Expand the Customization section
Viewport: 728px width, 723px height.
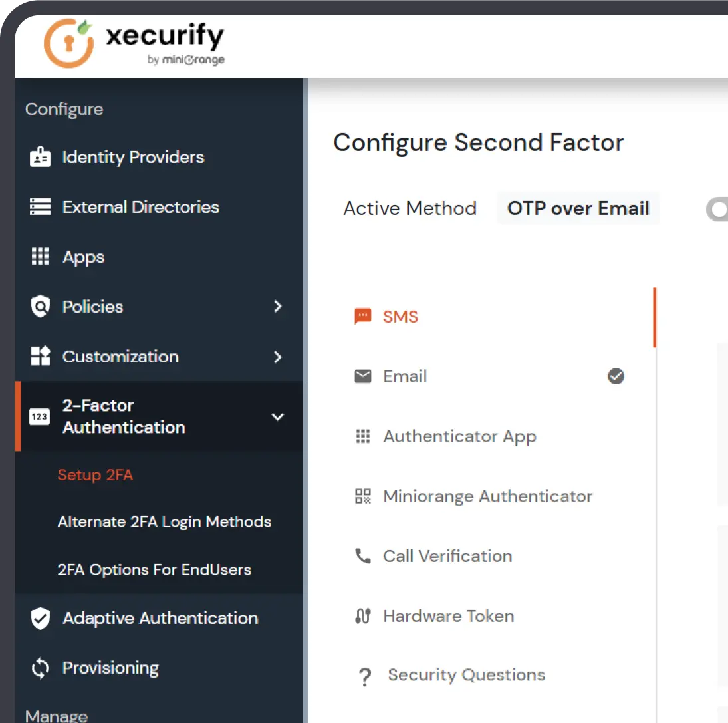(x=278, y=357)
